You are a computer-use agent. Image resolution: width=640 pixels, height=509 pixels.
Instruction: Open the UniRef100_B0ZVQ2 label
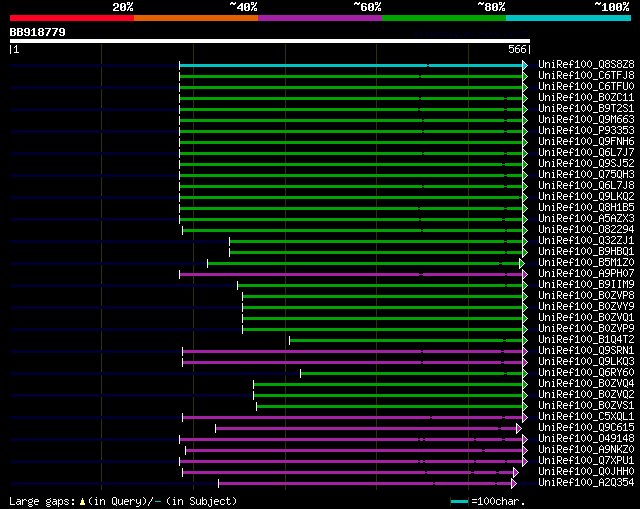pos(586,395)
